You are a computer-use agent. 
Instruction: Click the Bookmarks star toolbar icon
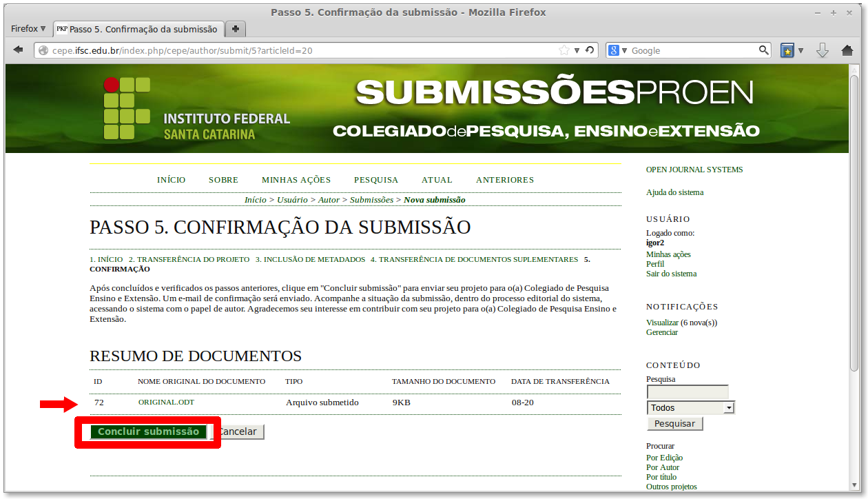click(786, 50)
